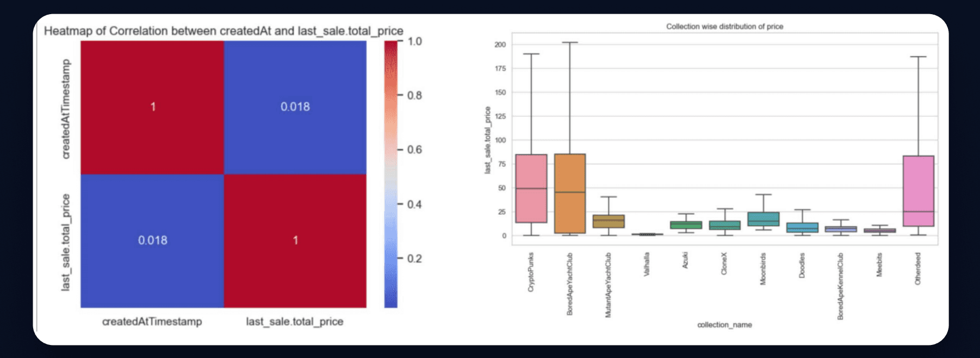The width and height of the screenshot is (980, 358).
Task: Select the top-right heatmap cell showing 0.018
Action: [x=295, y=107]
